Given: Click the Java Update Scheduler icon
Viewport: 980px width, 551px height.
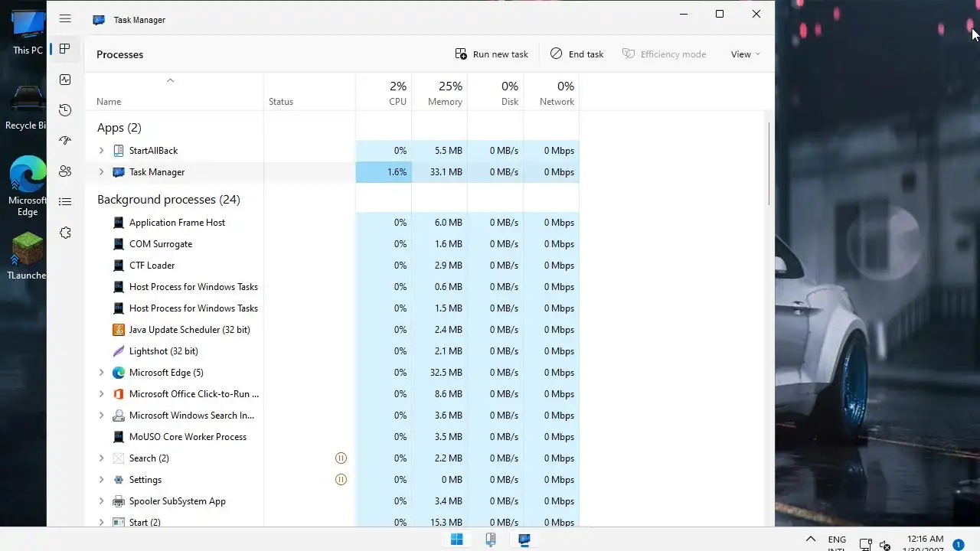Looking at the screenshot, I should 118,330.
